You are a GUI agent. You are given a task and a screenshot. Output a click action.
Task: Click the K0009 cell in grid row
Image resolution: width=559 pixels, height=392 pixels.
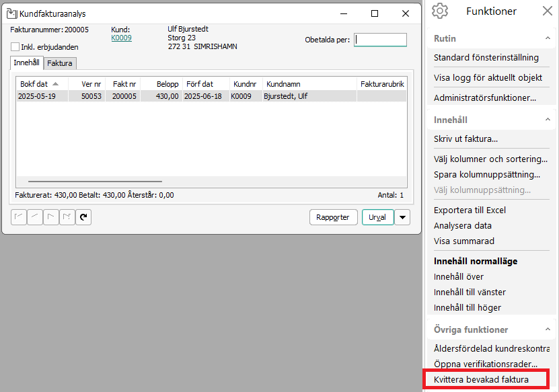click(x=246, y=96)
